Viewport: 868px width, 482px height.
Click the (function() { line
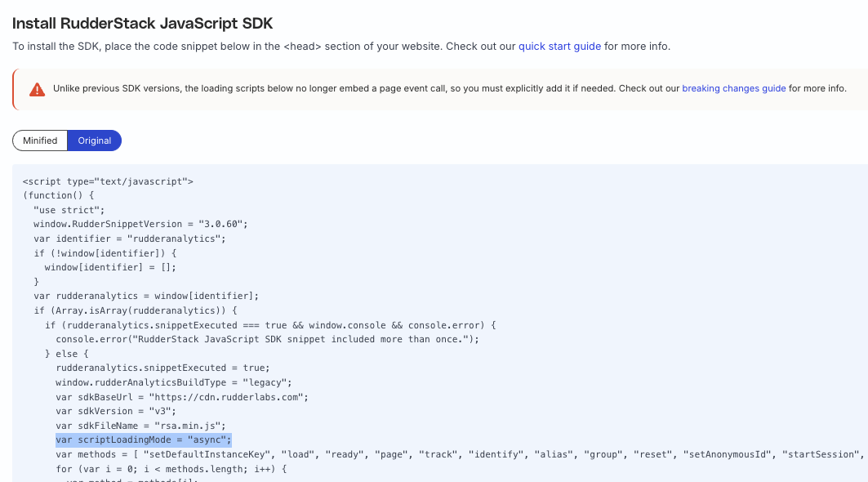[x=59, y=195]
